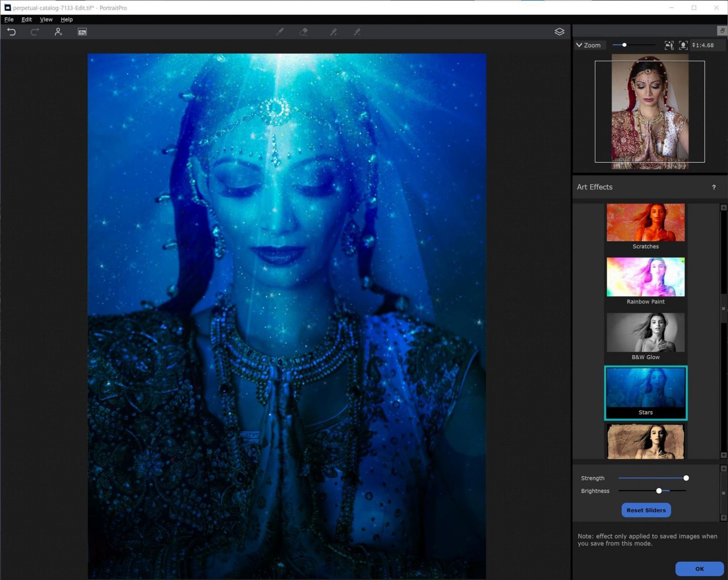Click the OK button to confirm
728x580 pixels.
(699, 568)
